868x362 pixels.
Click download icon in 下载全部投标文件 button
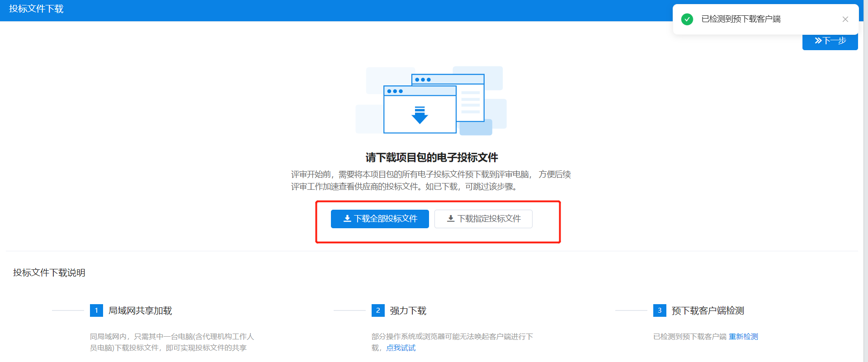coord(347,219)
